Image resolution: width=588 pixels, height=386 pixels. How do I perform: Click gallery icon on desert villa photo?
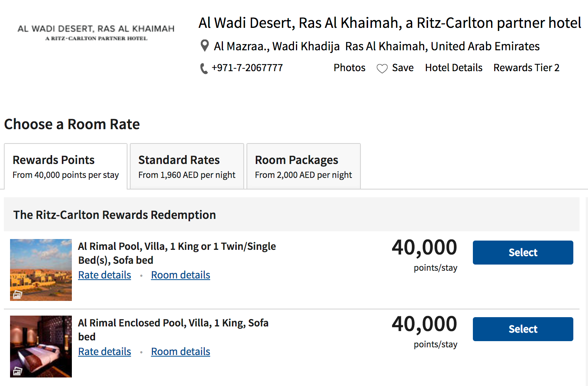click(17, 295)
